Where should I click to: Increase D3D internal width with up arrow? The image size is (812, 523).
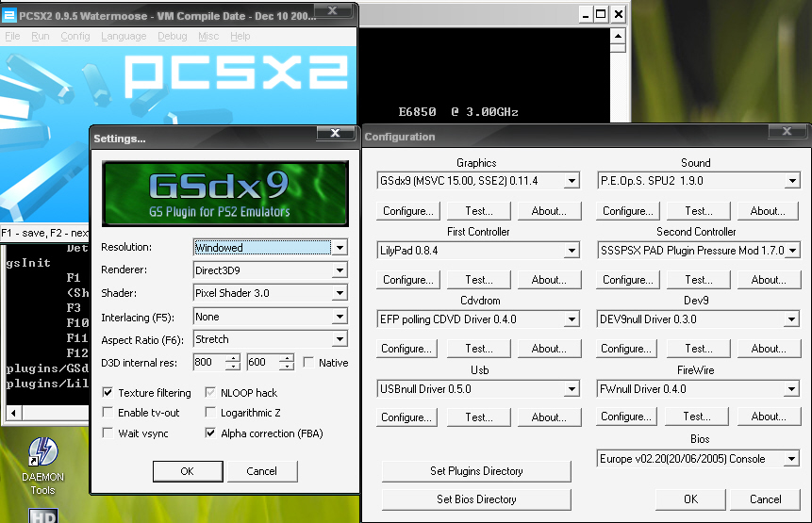coord(234,358)
